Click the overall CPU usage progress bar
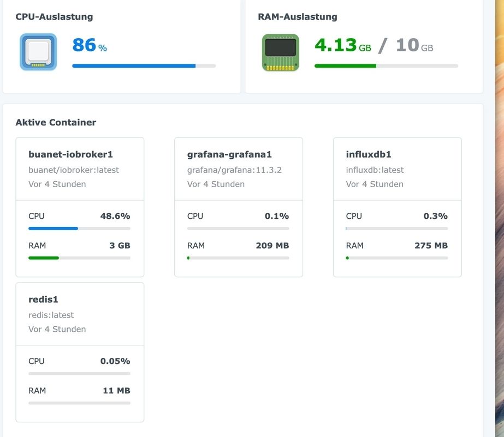Screen dimensions: 504x437 144,66
